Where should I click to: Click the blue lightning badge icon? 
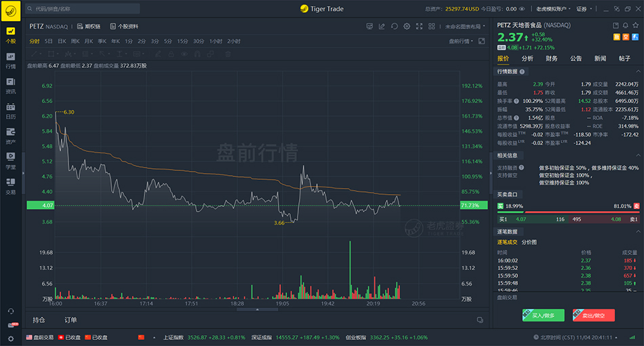coord(635,37)
